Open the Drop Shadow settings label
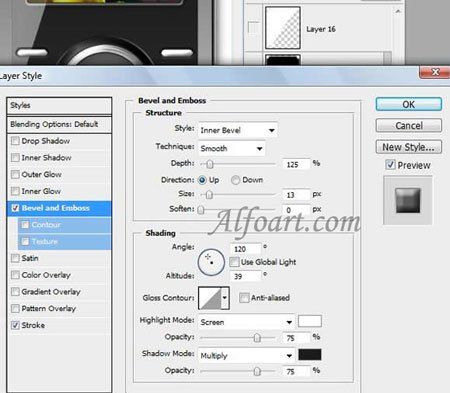The height and width of the screenshot is (393, 450). click(x=46, y=141)
